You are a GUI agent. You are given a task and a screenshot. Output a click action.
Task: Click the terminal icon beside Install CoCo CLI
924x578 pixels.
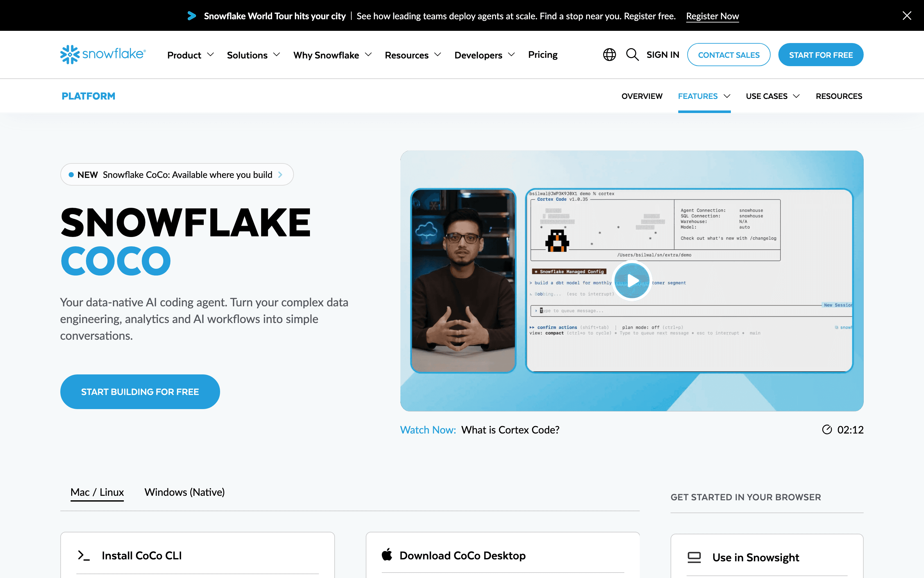[84, 556]
